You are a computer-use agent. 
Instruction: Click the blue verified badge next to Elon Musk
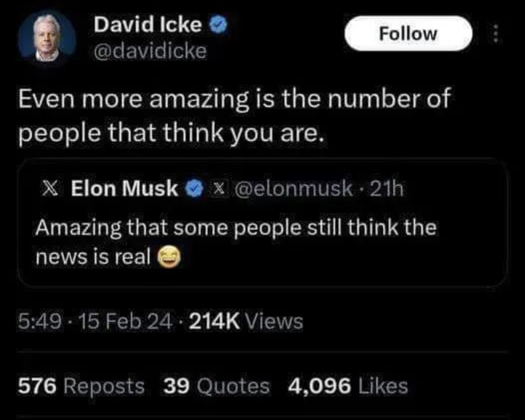coord(194,189)
